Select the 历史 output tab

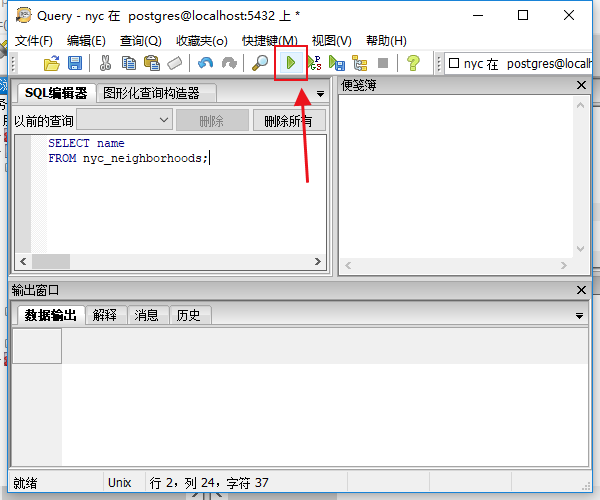189,315
